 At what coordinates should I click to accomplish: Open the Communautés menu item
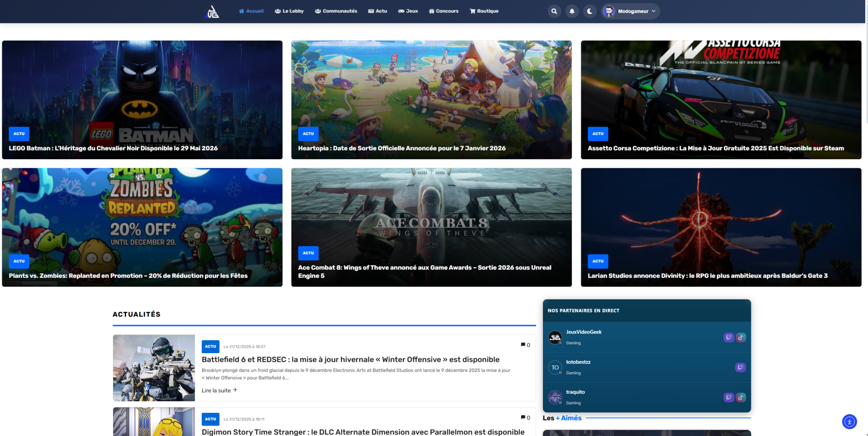[x=336, y=11]
